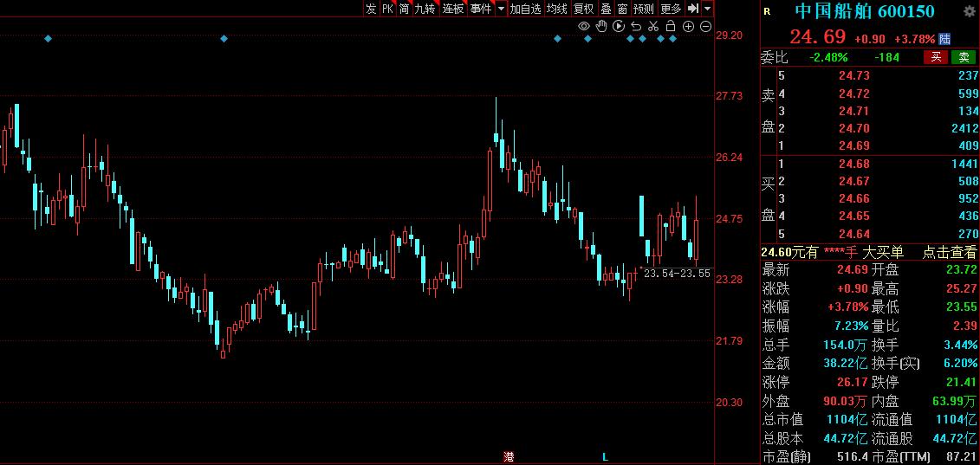980x465 pixels.
Task: Select the hand pan tool
Action: [x=601, y=26]
